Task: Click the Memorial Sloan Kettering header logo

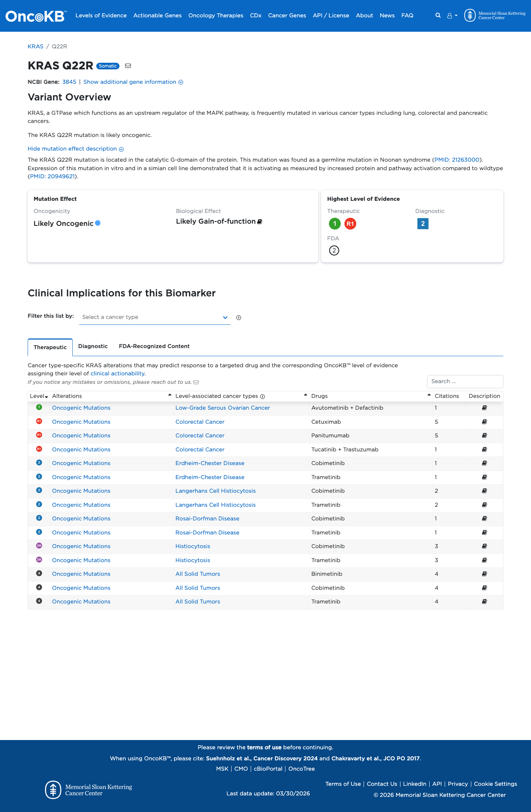Action: [x=495, y=16]
